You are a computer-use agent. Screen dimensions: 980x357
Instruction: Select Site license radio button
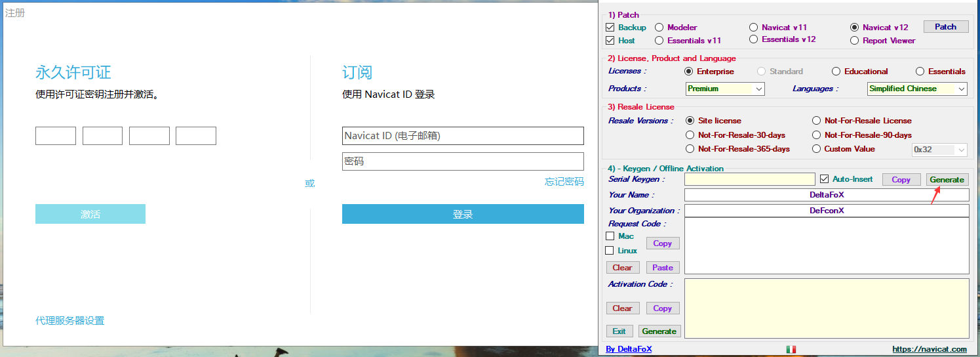click(690, 121)
